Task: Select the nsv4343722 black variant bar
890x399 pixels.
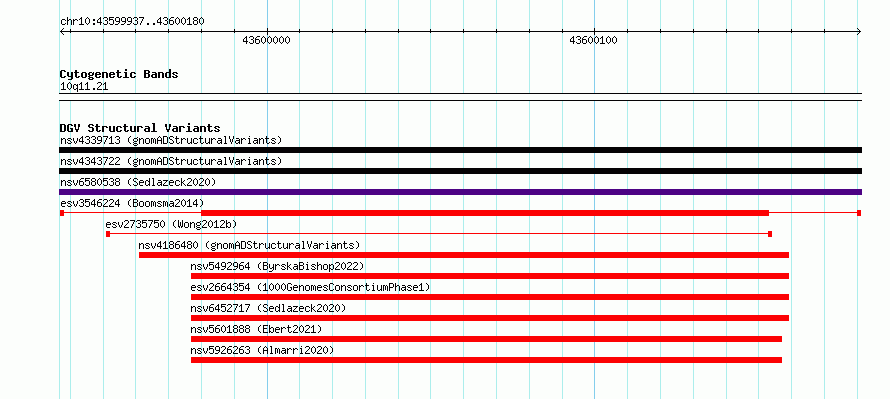Action: tap(460, 171)
